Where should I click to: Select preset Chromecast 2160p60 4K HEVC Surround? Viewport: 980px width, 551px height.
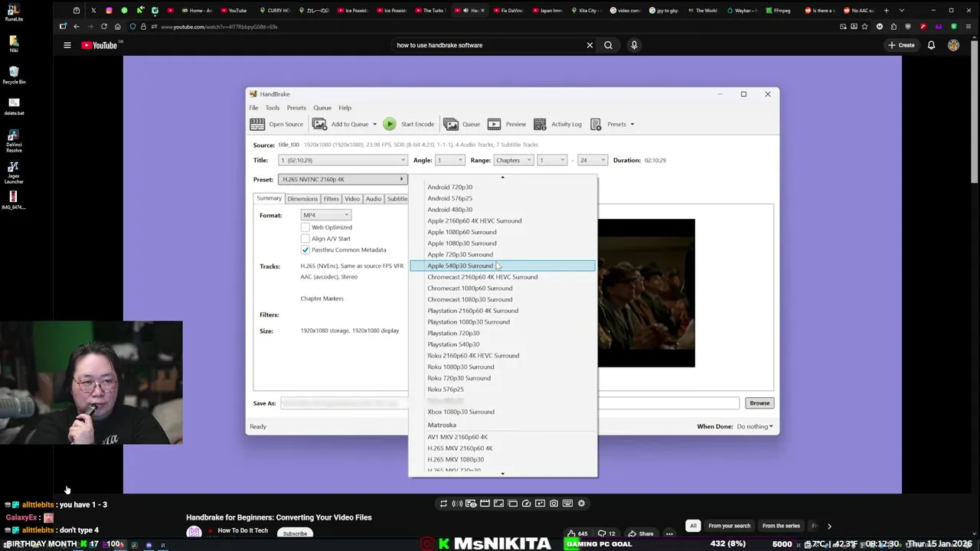(502, 277)
